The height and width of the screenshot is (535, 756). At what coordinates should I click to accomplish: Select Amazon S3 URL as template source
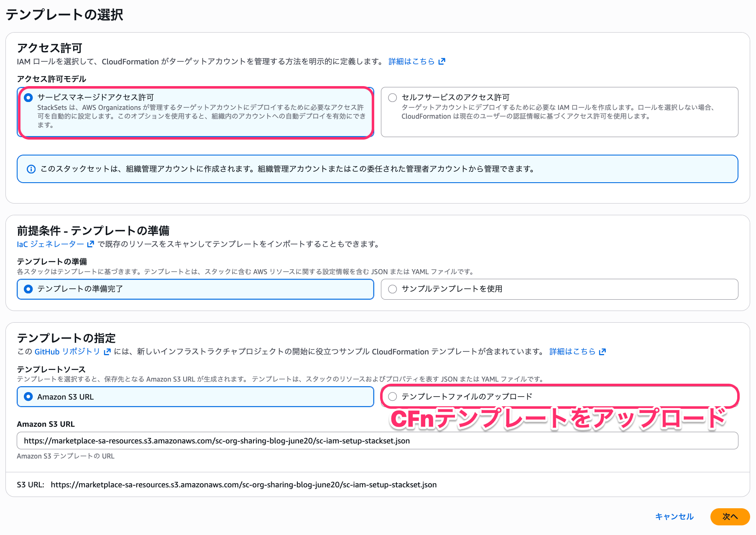[28, 397]
